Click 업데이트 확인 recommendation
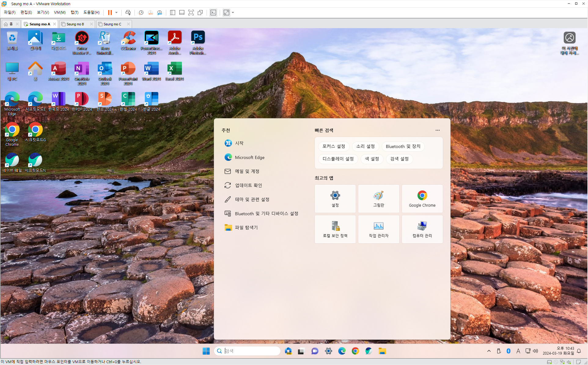This screenshot has height=365, width=588. (x=248, y=185)
